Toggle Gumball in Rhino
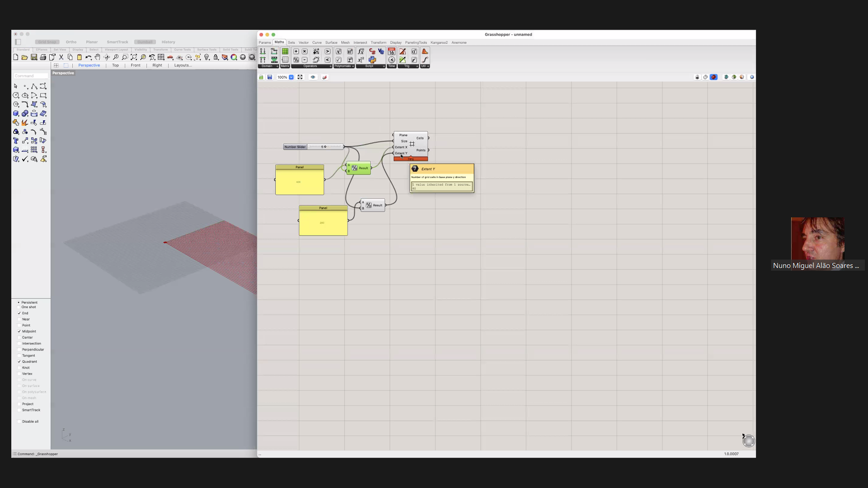Screen dimensions: 868x488 pos(145,42)
